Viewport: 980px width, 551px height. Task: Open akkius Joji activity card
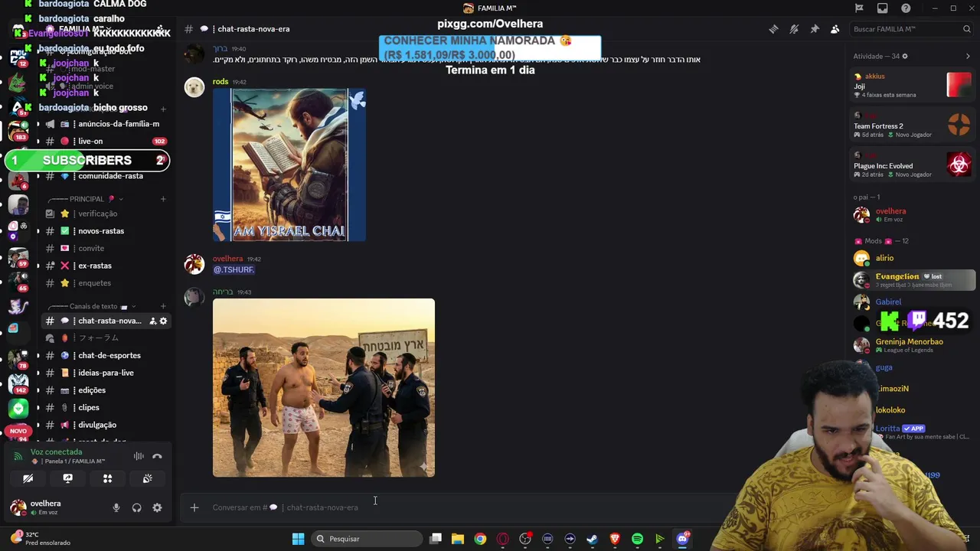pyautogui.click(x=913, y=86)
